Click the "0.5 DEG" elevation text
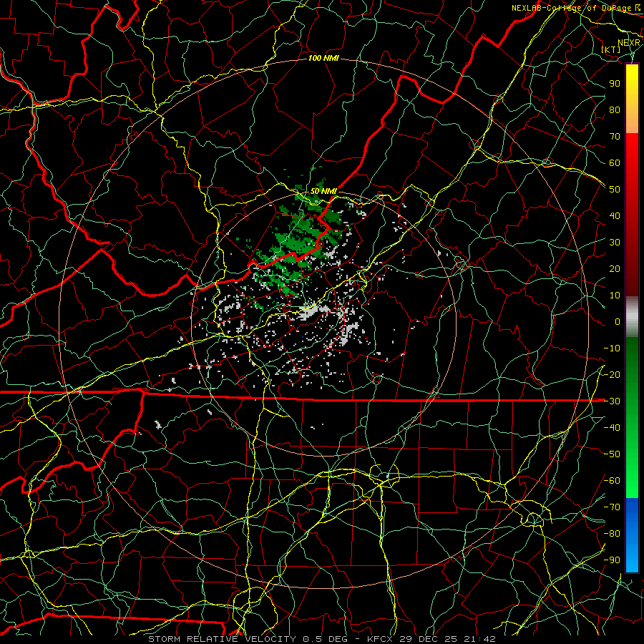This screenshot has width=644, height=644. (x=326, y=639)
